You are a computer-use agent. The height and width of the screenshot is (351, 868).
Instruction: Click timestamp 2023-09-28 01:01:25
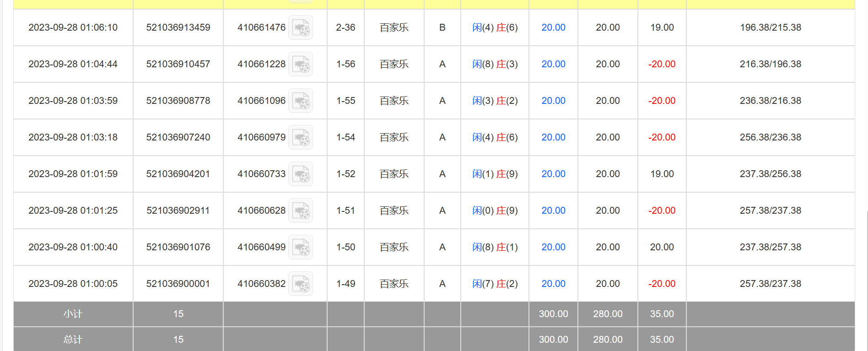point(73,211)
